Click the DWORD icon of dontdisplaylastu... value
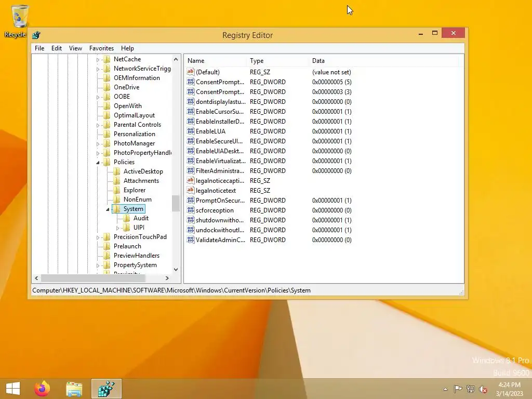The image size is (532, 399). 190,101
